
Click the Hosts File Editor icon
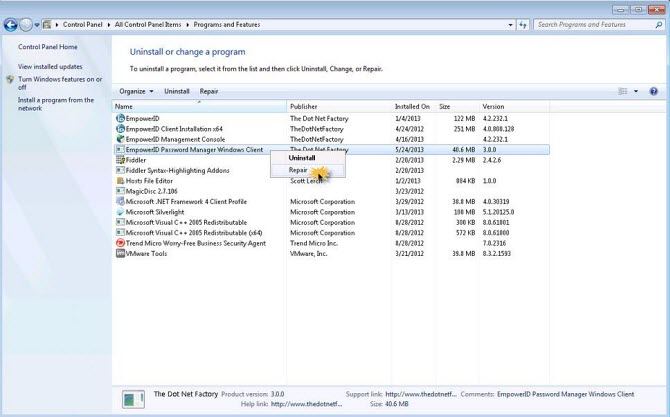click(x=120, y=181)
